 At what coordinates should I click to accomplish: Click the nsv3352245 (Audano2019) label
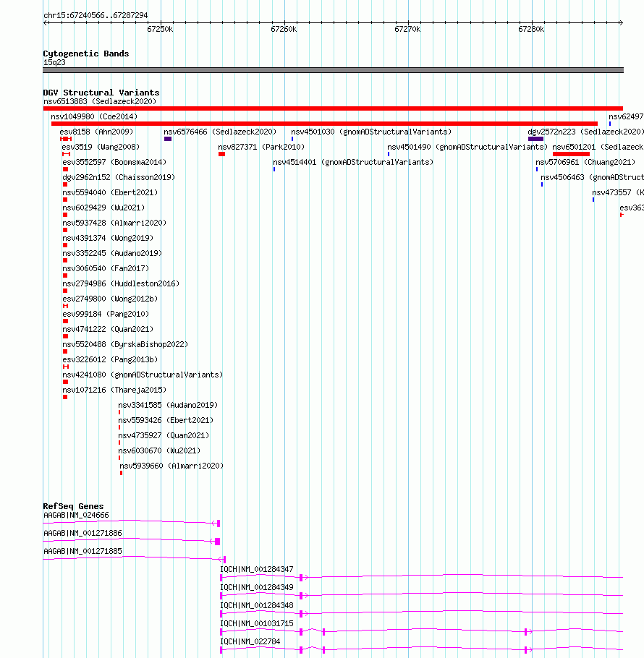[x=112, y=253]
